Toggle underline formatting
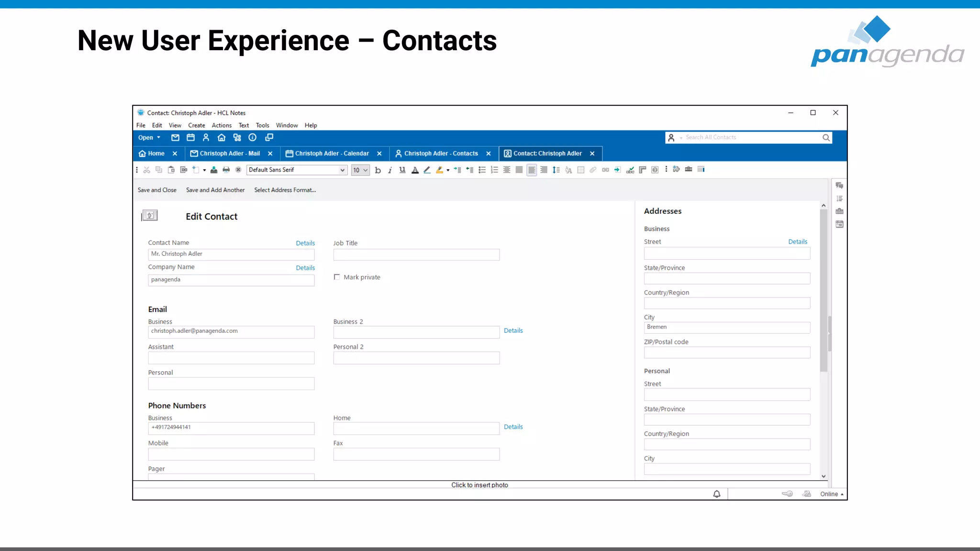Screen dimensions: 980x551 pos(402,170)
